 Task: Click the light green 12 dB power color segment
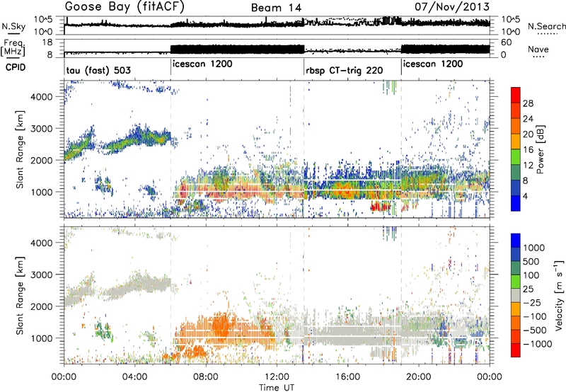pyautogui.click(x=516, y=157)
